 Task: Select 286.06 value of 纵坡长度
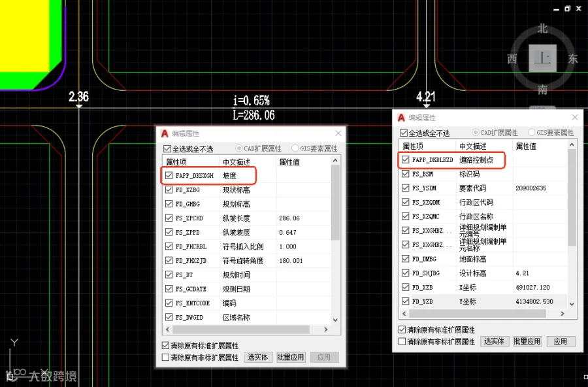[289, 218]
